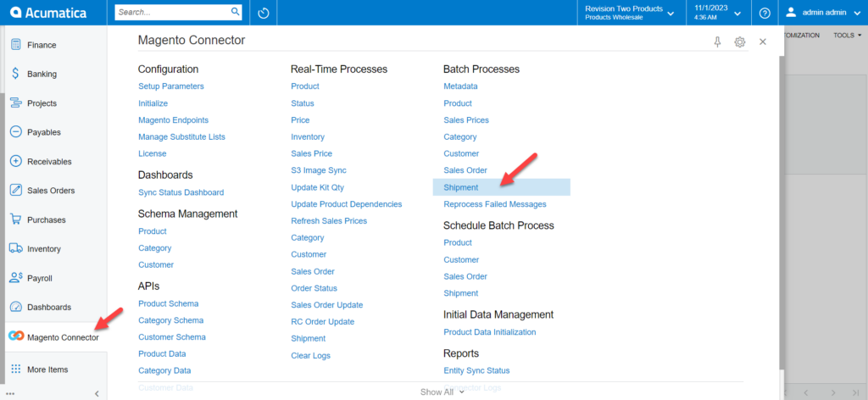The width and height of the screenshot is (868, 400).
Task: Open the Inventory truck icon
Action: tap(15, 248)
